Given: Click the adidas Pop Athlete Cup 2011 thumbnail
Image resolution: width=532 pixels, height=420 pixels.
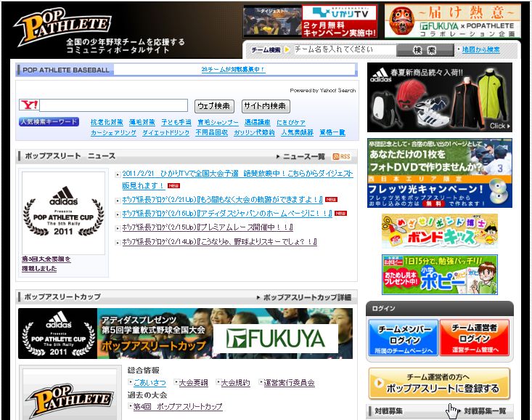Looking at the screenshot, I should 63,213.
